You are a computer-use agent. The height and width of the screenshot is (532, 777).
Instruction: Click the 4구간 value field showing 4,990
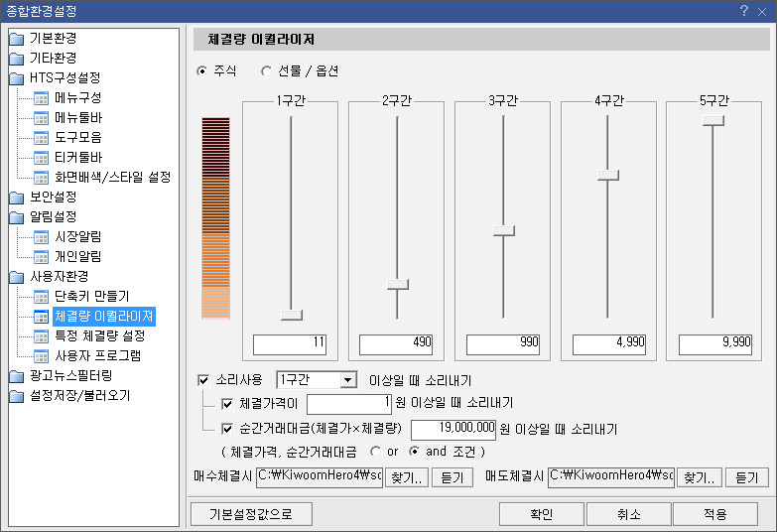pos(609,344)
